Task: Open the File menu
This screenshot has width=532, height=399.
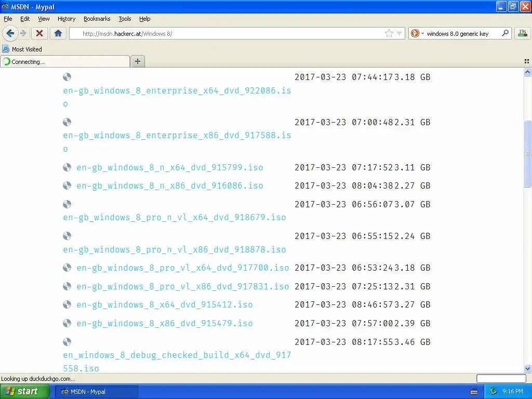Action: 8,19
